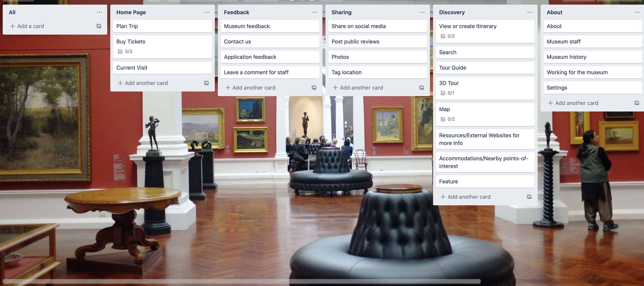Expand the Discovery list options
644x286 pixels.
click(x=530, y=12)
